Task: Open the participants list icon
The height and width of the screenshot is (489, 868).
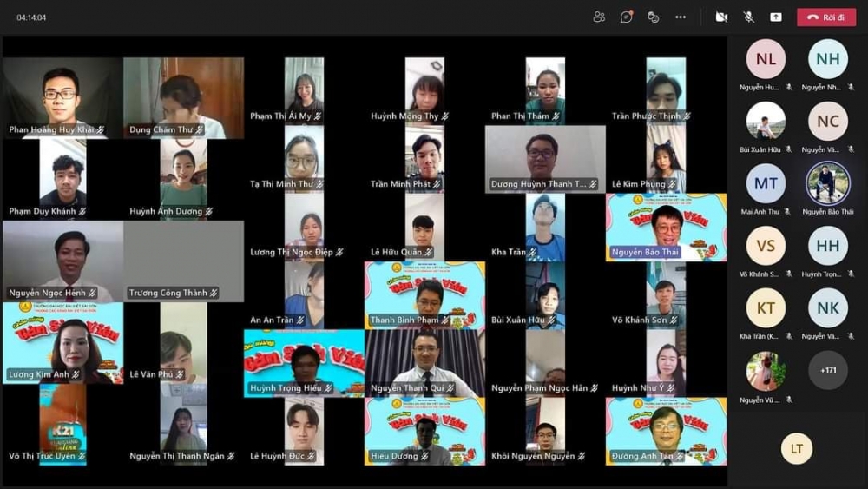Action: 599,17
